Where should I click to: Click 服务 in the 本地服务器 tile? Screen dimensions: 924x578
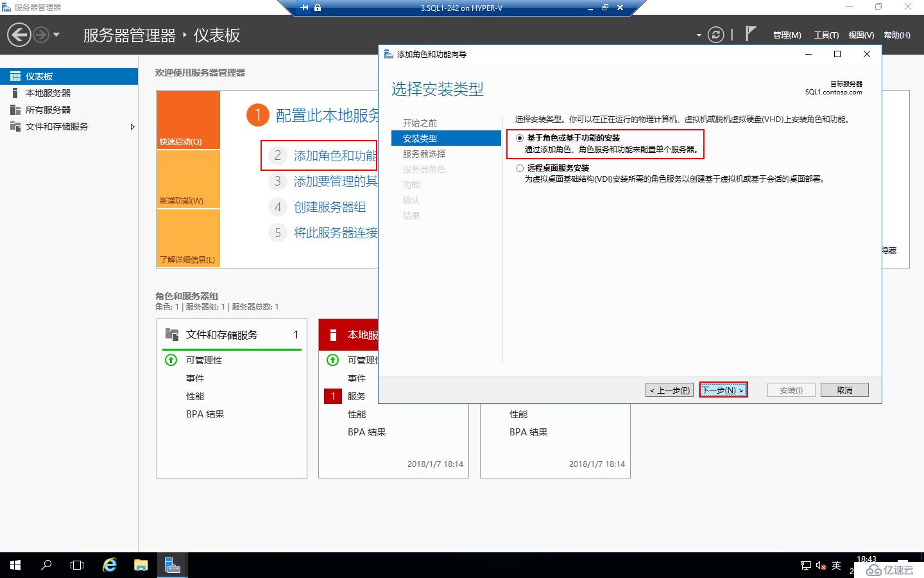tap(357, 396)
